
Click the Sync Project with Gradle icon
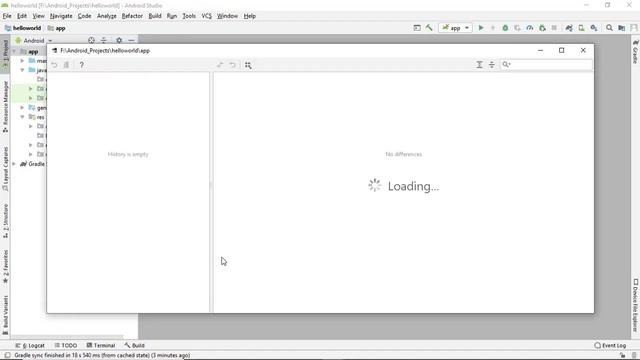[569, 28]
